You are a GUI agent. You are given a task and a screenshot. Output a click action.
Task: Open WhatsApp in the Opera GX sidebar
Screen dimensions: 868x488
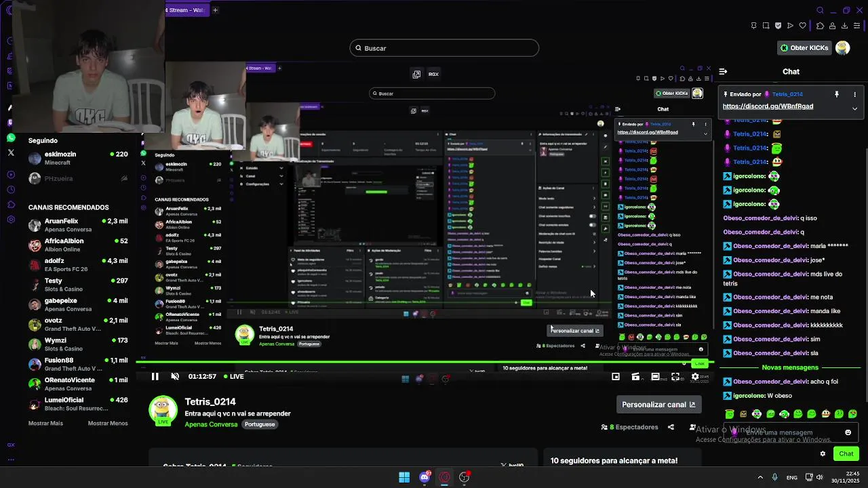tap(11, 138)
